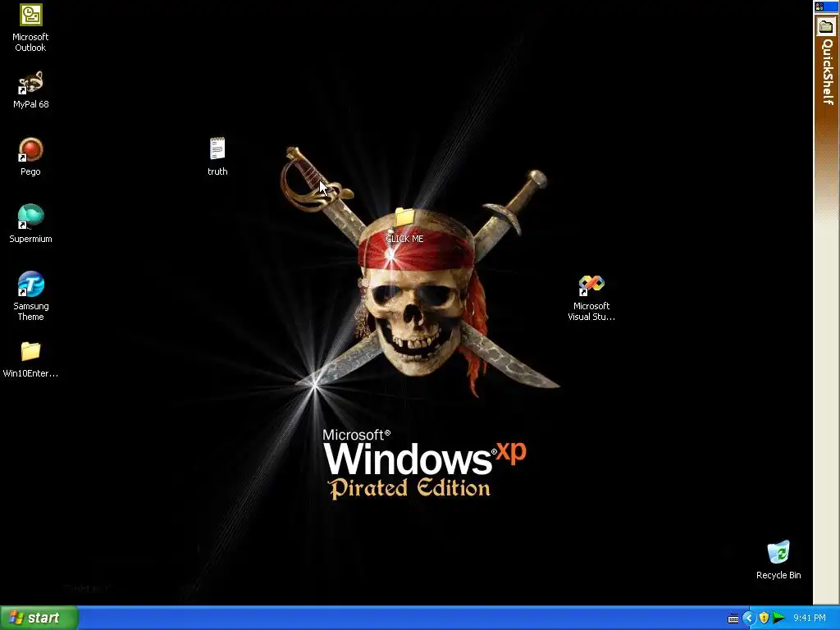
Task: Click the QuickShelf folder icon button
Action: [826, 26]
